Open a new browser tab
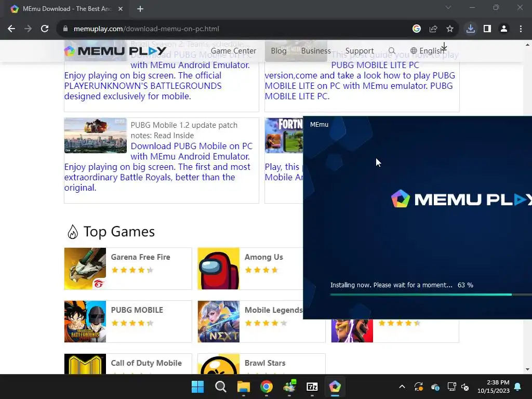 [x=140, y=9]
